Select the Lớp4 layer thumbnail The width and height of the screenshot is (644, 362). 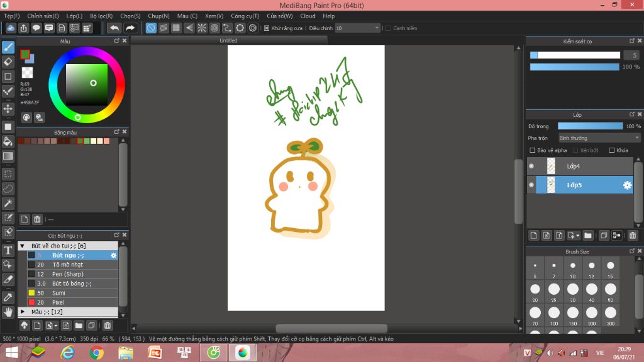click(551, 166)
